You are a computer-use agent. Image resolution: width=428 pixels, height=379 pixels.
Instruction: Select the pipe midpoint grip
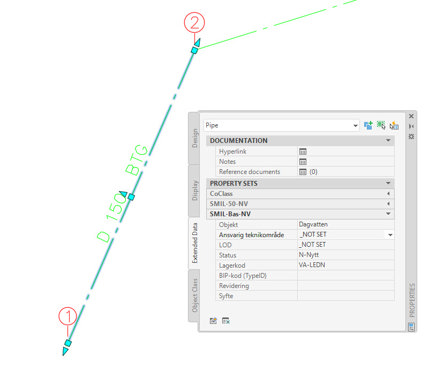click(x=131, y=197)
